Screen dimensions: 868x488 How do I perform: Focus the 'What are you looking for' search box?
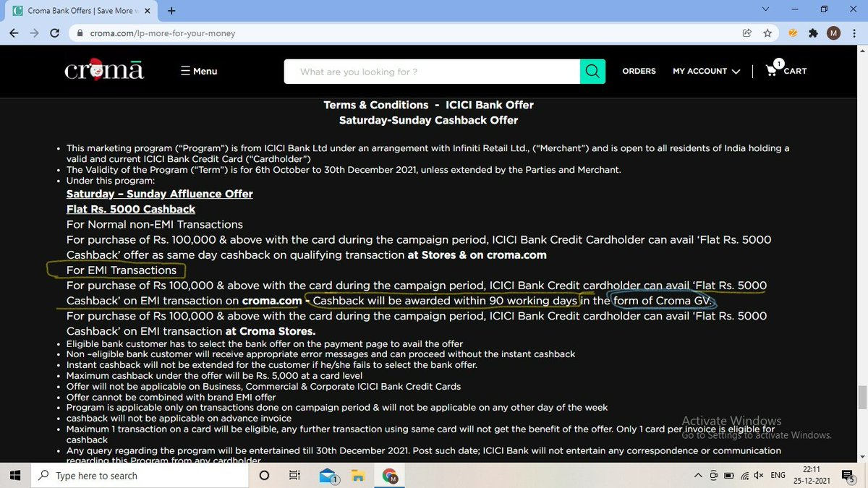432,72
